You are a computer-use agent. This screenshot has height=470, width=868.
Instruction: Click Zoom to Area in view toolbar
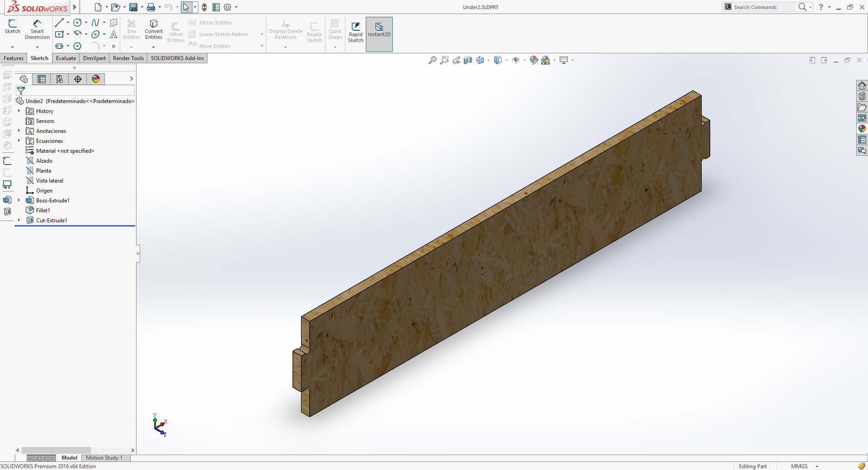pyautogui.click(x=444, y=60)
